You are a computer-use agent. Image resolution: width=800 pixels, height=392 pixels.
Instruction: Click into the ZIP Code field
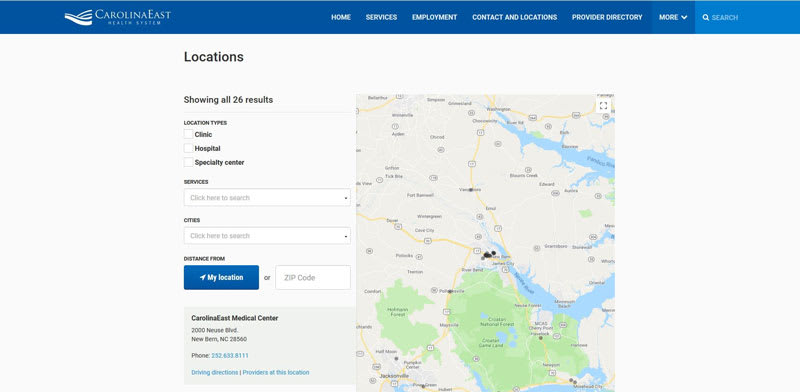click(x=313, y=277)
